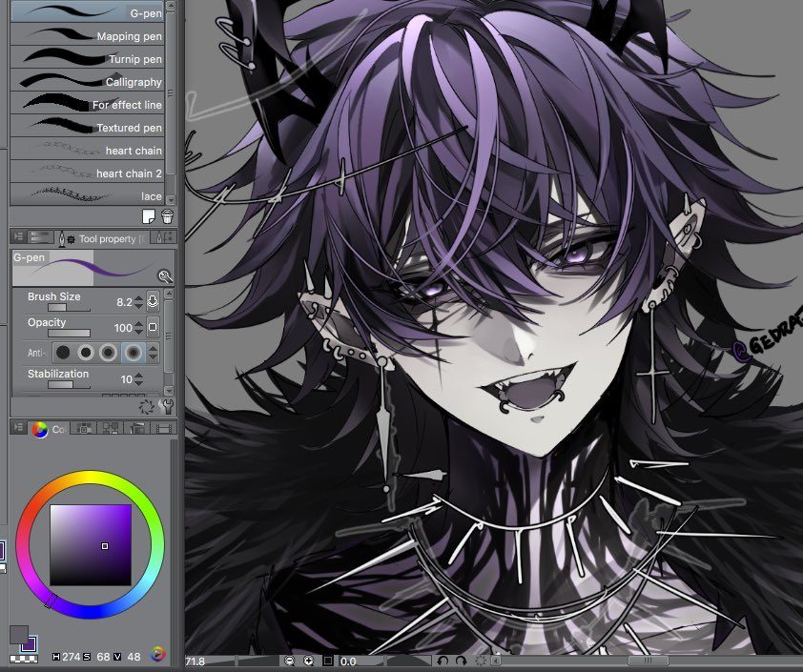Choose the Turnip pen brush
803x672 pixels.
[87, 58]
